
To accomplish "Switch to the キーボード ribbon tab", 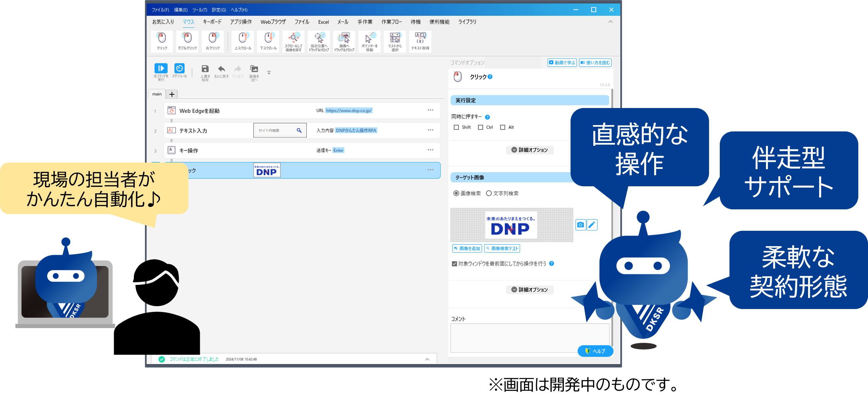I will click(x=212, y=22).
